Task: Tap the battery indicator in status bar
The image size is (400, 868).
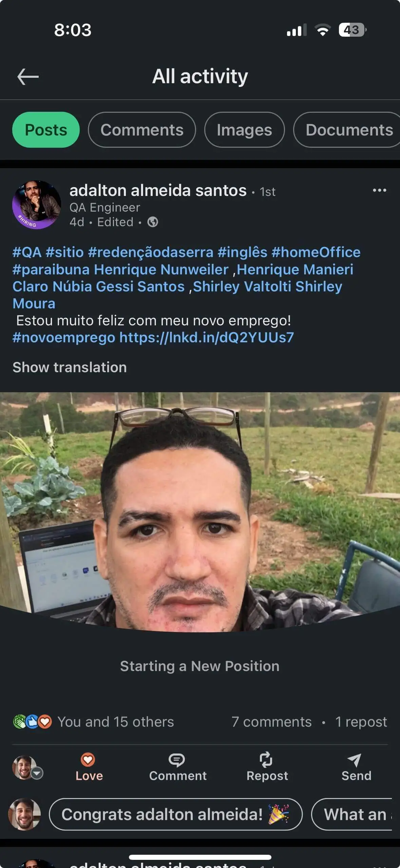Action: [353, 30]
